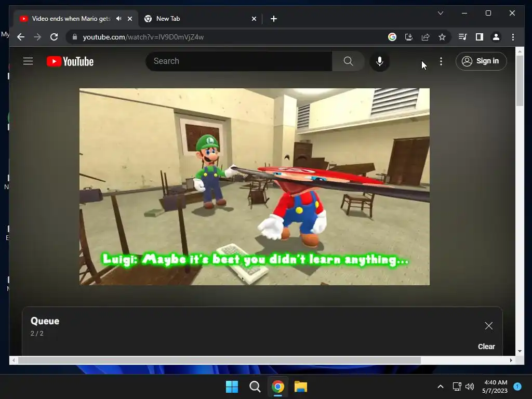Go back to the previous page in Chrome
This screenshot has width=532, height=399.
click(21, 37)
